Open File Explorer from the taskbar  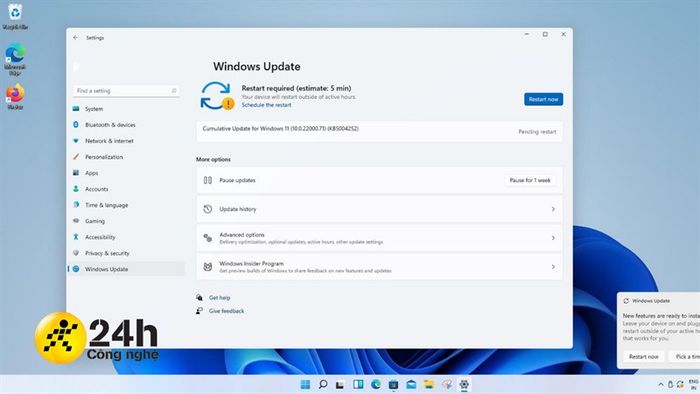(429, 384)
